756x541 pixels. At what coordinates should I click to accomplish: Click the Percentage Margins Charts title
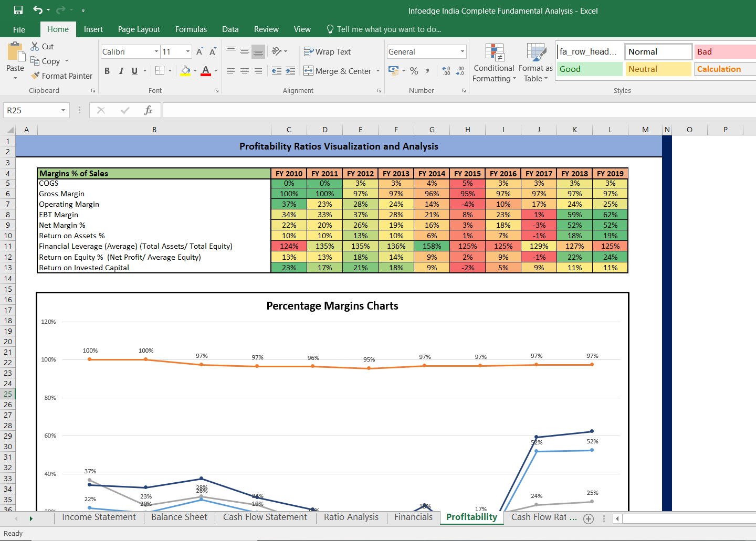332,306
